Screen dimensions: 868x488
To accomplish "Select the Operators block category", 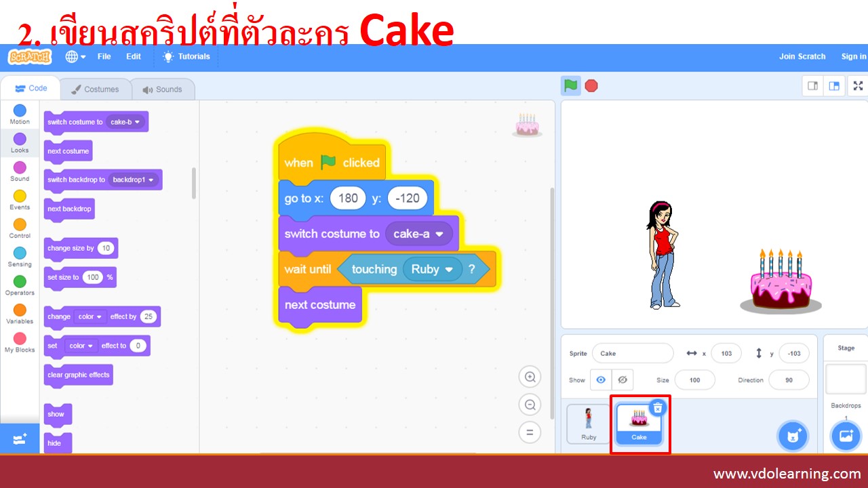I will (x=20, y=285).
